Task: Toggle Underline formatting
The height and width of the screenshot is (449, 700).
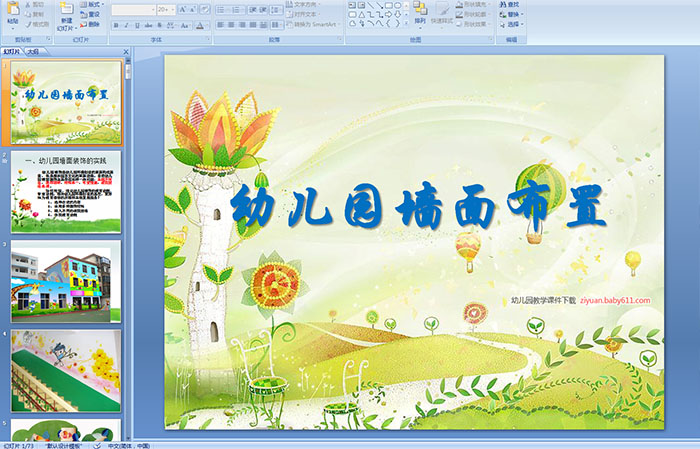Action: pos(137,25)
